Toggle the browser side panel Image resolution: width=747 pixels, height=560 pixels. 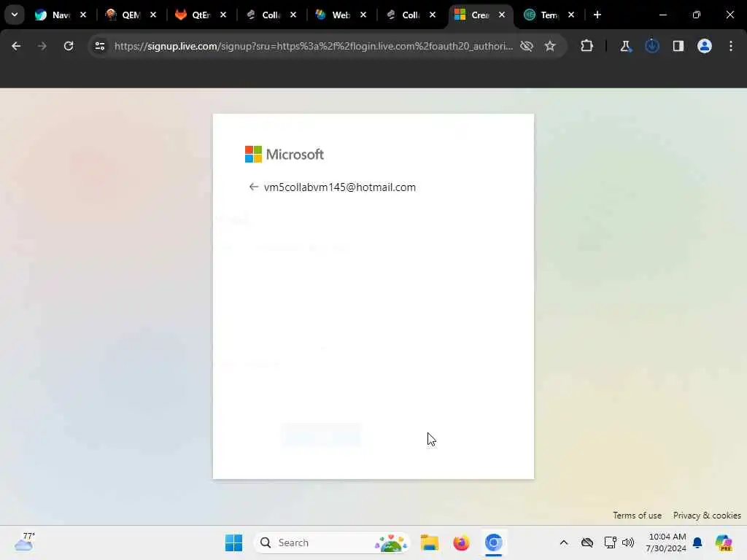pyautogui.click(x=678, y=46)
